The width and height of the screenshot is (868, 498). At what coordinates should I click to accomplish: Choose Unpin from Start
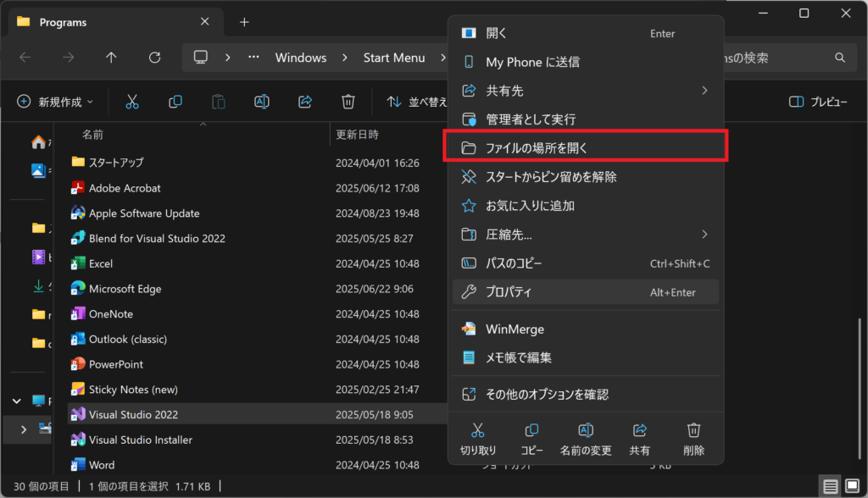pyautogui.click(x=586, y=176)
